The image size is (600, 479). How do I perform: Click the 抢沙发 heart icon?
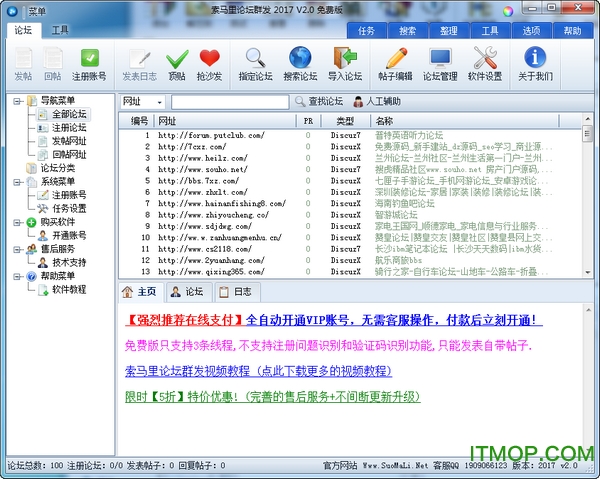210,64
